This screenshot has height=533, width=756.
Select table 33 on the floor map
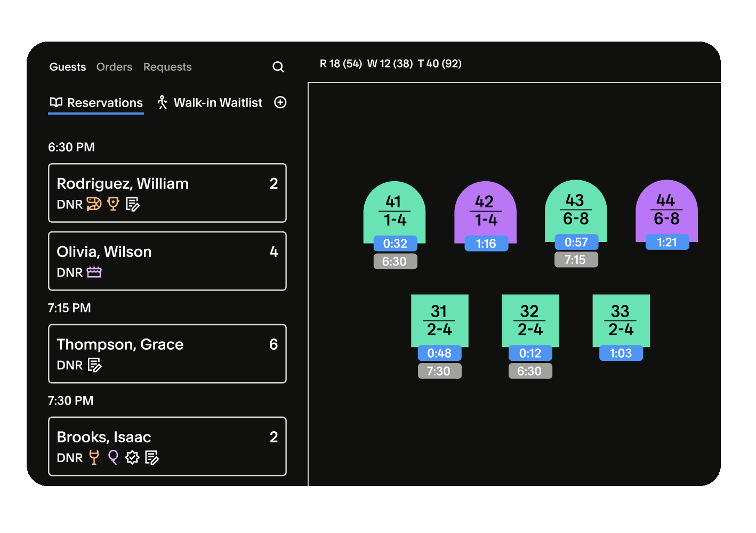point(621,320)
